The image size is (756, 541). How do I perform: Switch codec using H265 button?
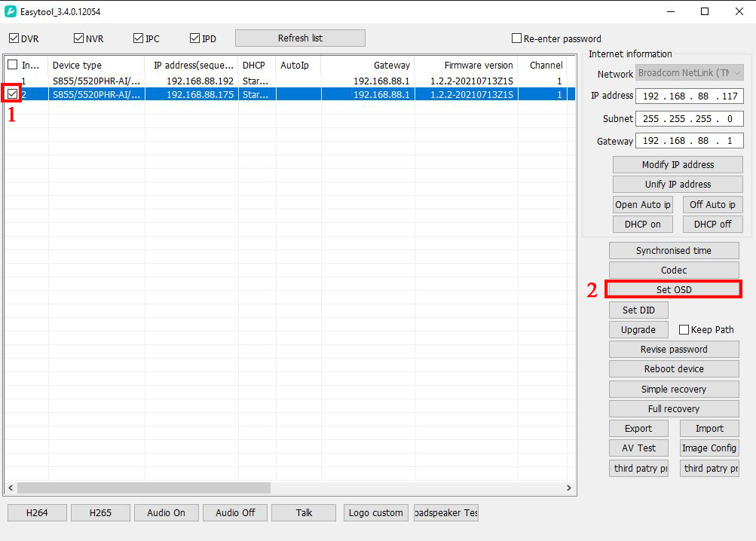pos(100,513)
